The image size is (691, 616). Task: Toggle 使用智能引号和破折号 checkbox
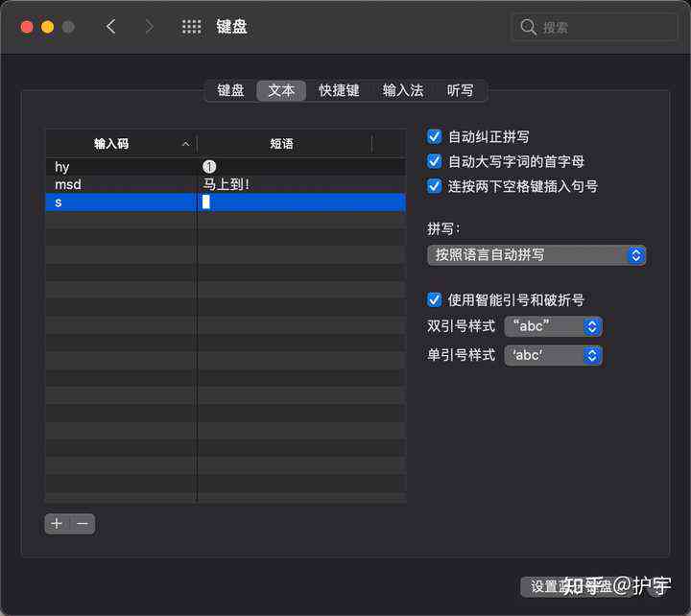coord(434,299)
